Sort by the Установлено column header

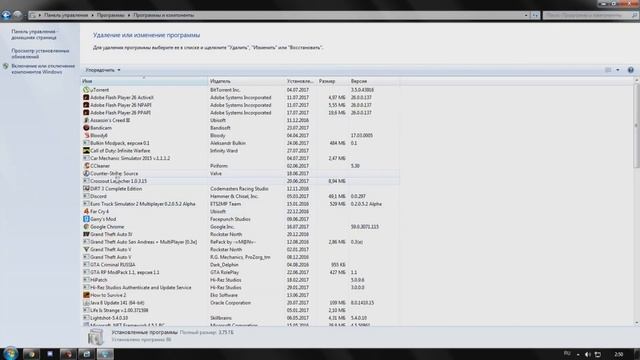click(x=301, y=81)
